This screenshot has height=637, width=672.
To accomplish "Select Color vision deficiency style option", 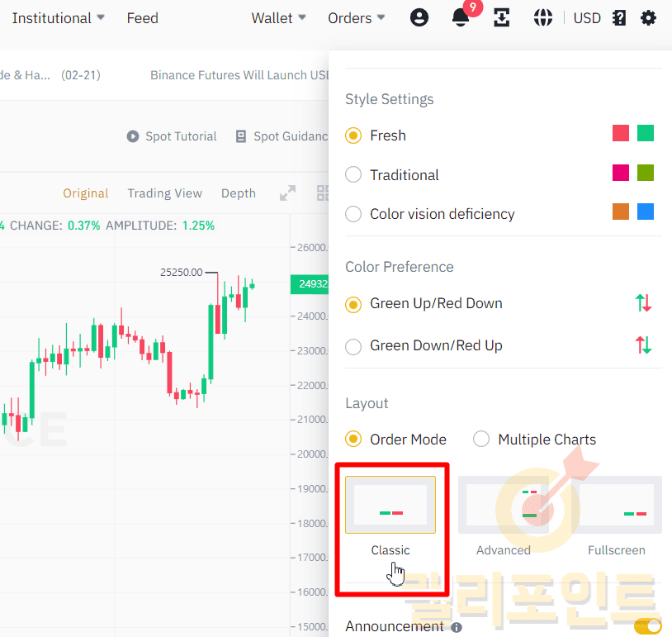I will coord(353,214).
